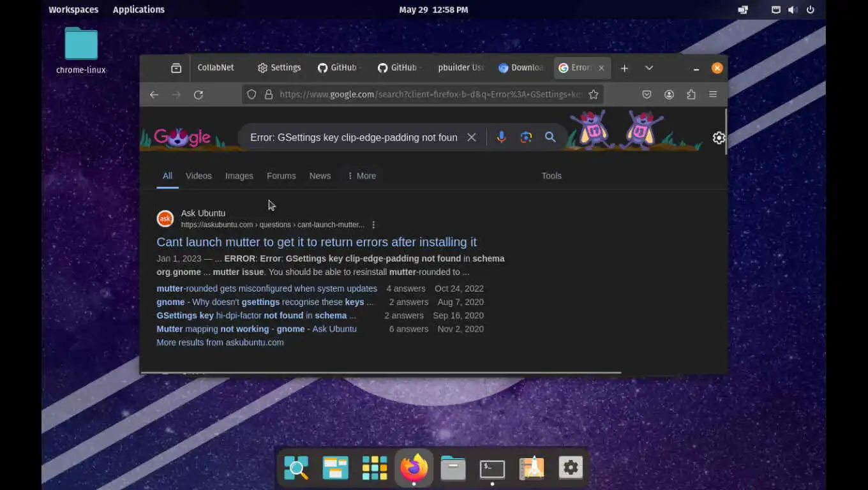Click the display icon in system tray
868x490 pixels.
coord(743,10)
